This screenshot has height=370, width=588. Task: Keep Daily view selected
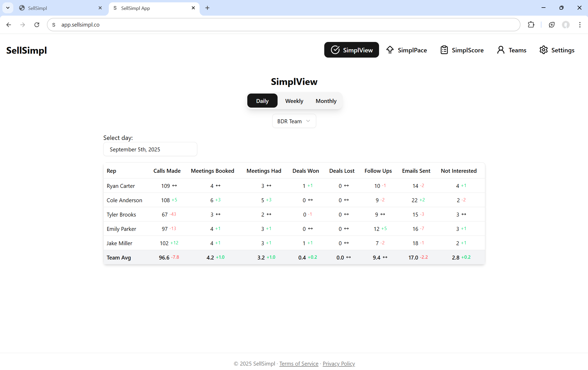pos(262,101)
